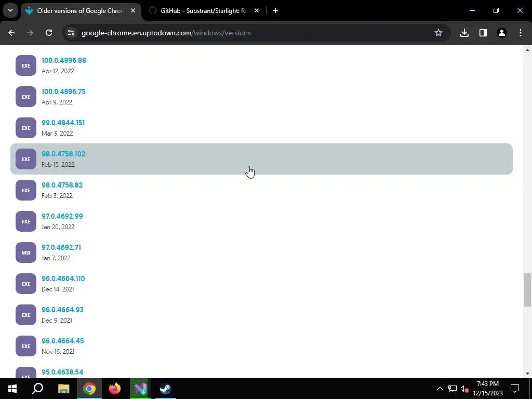This screenshot has height=399, width=532.
Task: Go back to the previous page
Action: click(11, 33)
